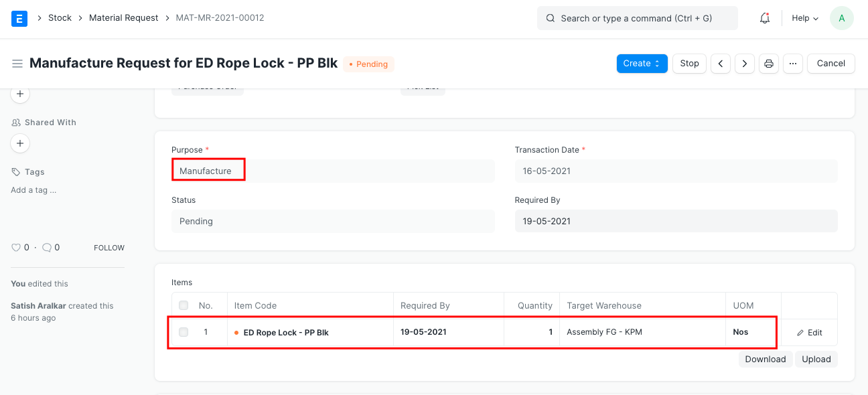Toggle the sidebar hamburger icon

(x=17, y=64)
